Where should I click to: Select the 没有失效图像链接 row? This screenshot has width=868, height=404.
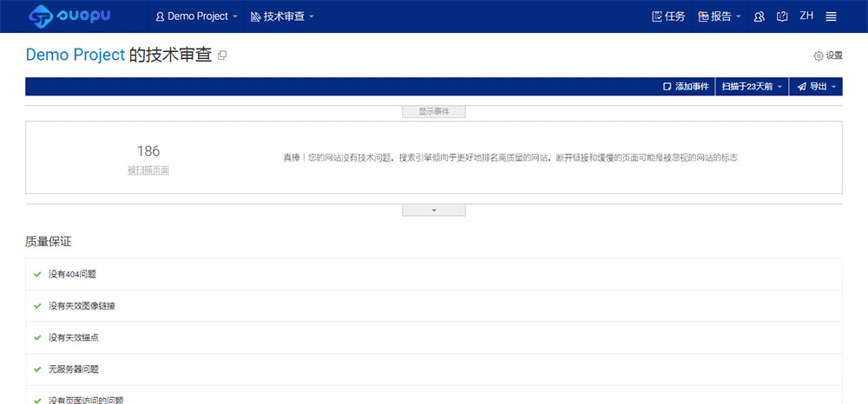point(434,306)
